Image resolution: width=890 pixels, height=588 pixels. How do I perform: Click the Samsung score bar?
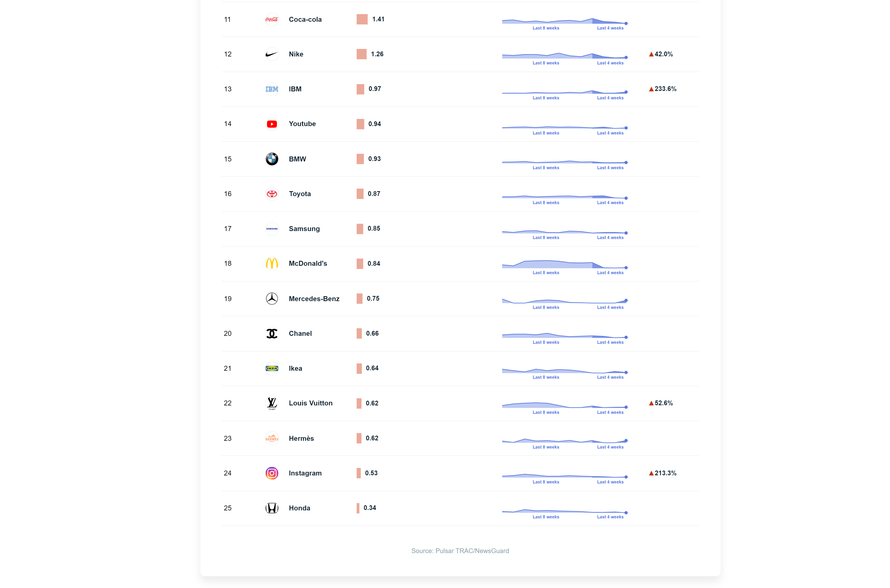[x=360, y=229]
